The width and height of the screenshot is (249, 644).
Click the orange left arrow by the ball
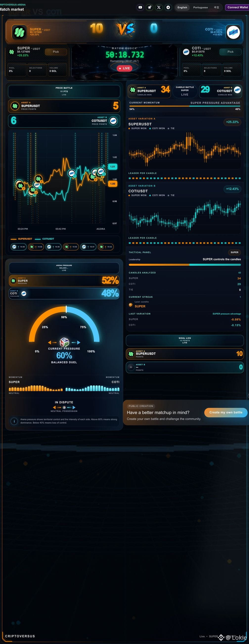click(52, 342)
